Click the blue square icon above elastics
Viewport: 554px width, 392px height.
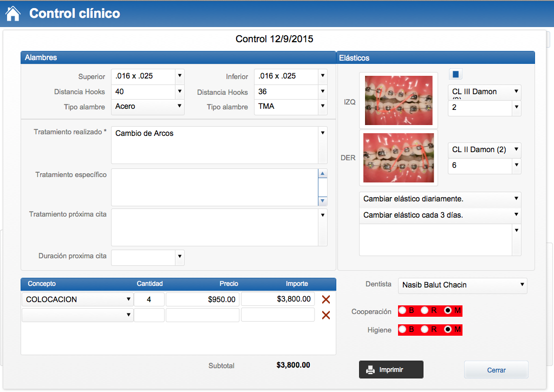point(455,74)
